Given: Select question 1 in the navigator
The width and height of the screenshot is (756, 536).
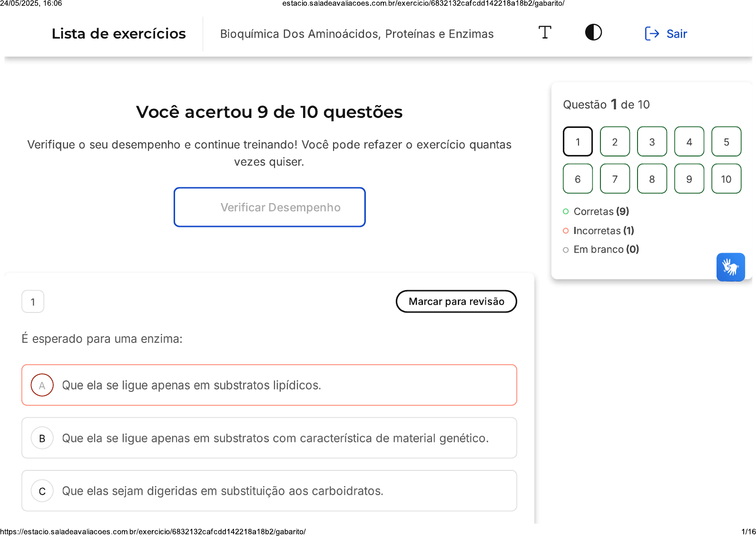Looking at the screenshot, I should tap(578, 142).
